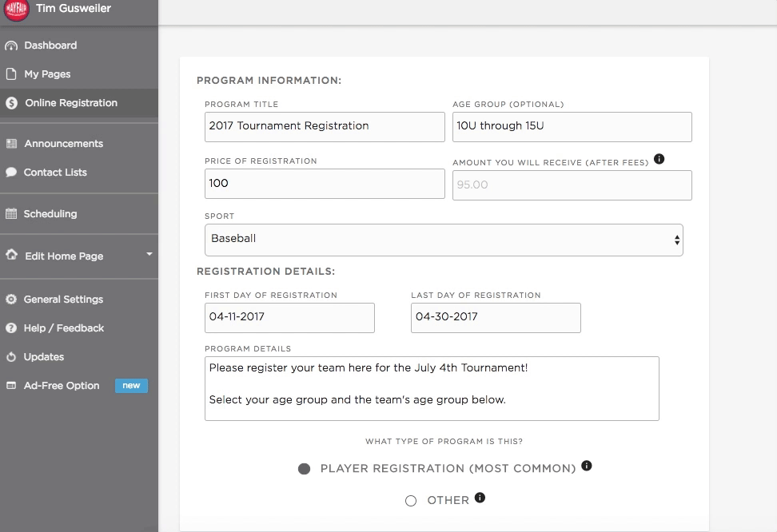Click the My Pages document icon
The image size is (777, 532).
point(11,74)
